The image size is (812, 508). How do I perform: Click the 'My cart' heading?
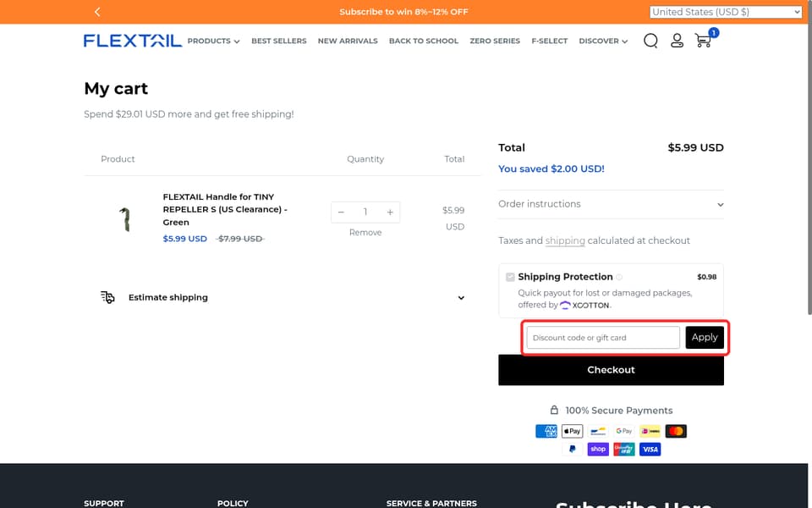116,89
